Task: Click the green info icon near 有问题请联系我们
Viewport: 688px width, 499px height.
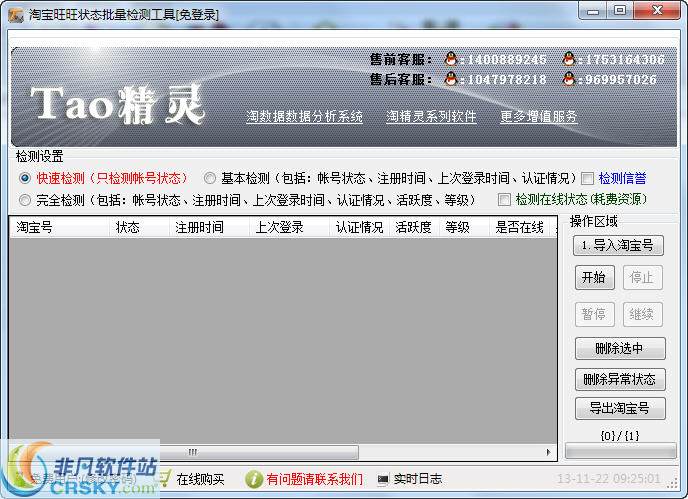Action: click(x=254, y=479)
